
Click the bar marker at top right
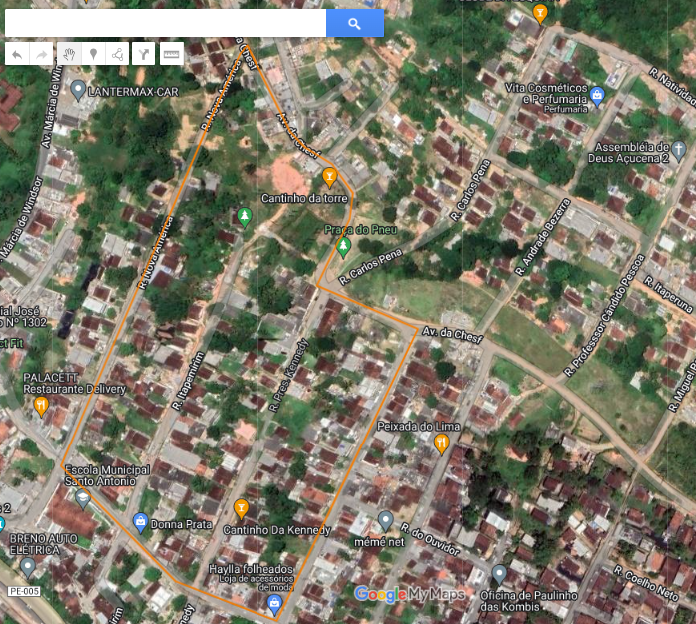(540, 13)
